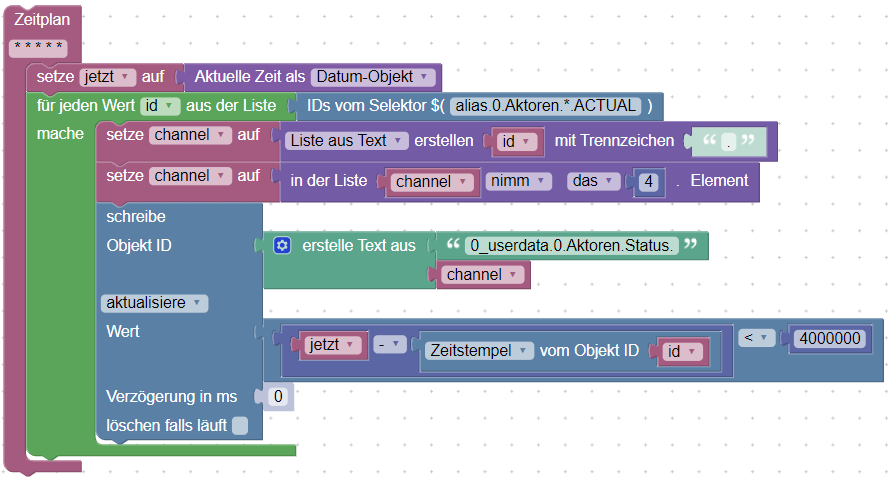The height and width of the screenshot is (484, 894).
Task: Open the 'aktualisiere' mode dropdown
Action: click(x=154, y=303)
